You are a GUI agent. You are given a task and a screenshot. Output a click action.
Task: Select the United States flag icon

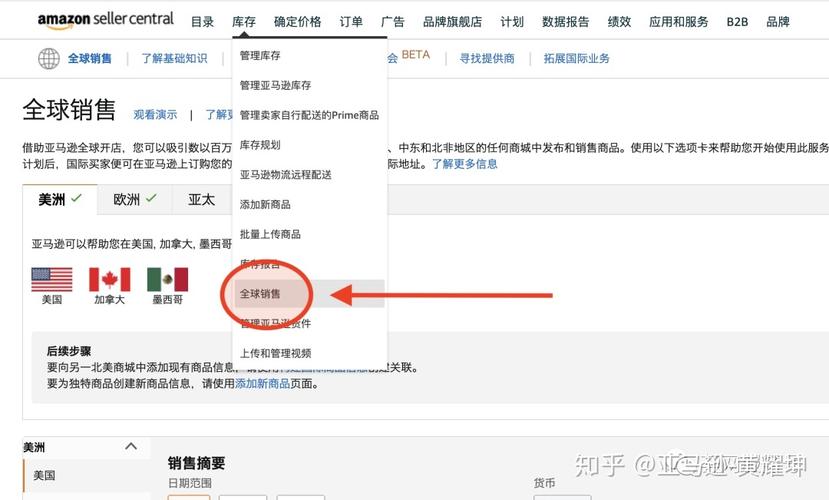52,280
